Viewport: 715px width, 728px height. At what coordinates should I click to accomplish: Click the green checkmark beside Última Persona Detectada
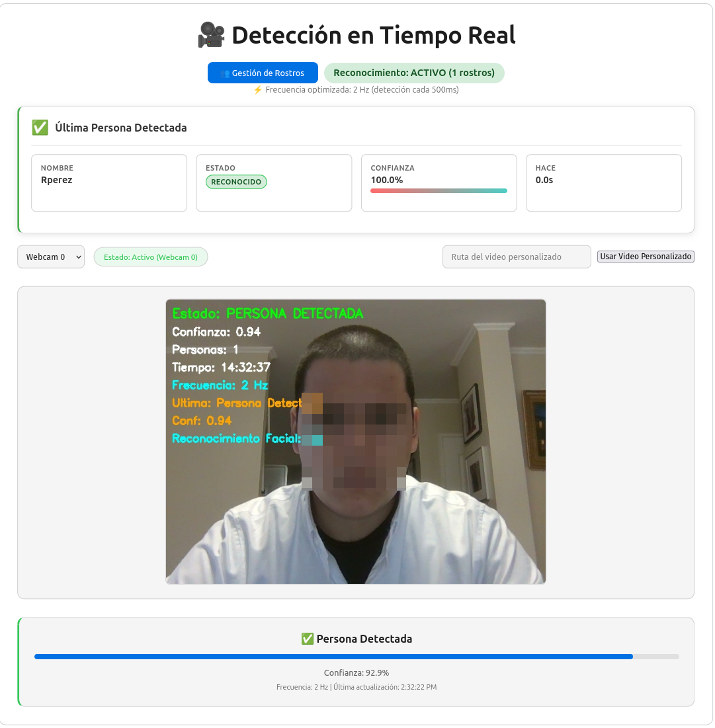pyautogui.click(x=40, y=128)
